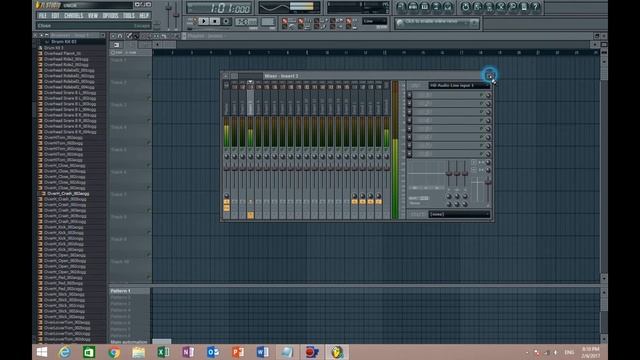Open the playlist options menu arrow
The height and width of the screenshot is (360, 640).
(113, 36)
